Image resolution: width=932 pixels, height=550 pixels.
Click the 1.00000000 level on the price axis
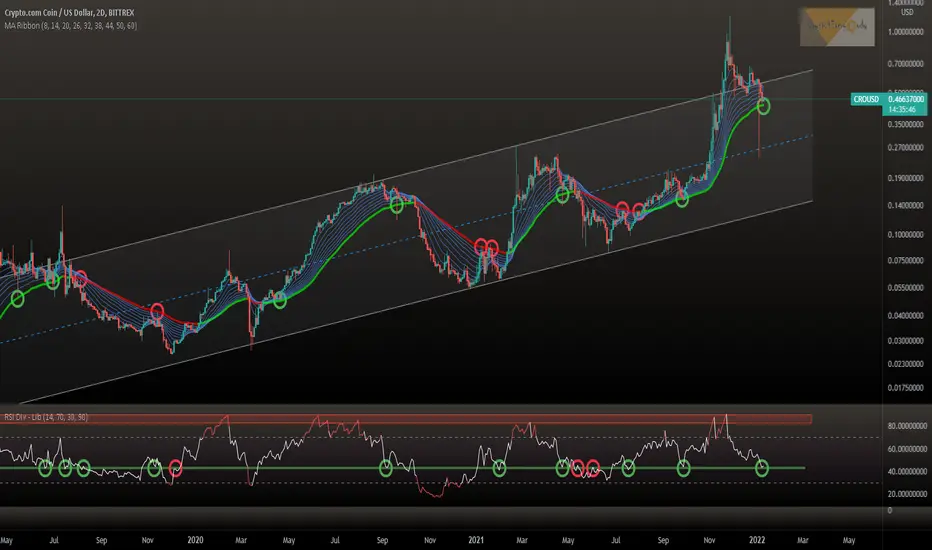coord(905,32)
